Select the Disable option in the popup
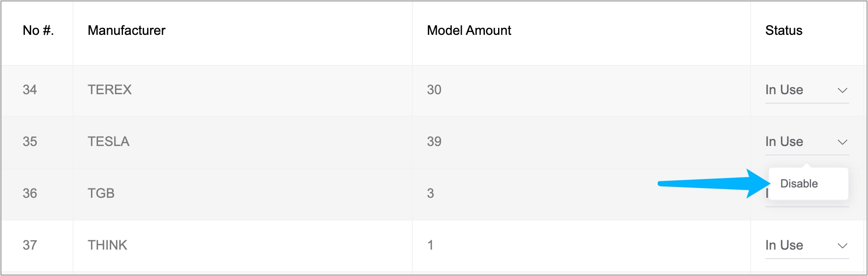Image resolution: width=868 pixels, height=276 pixels. pos(799,184)
